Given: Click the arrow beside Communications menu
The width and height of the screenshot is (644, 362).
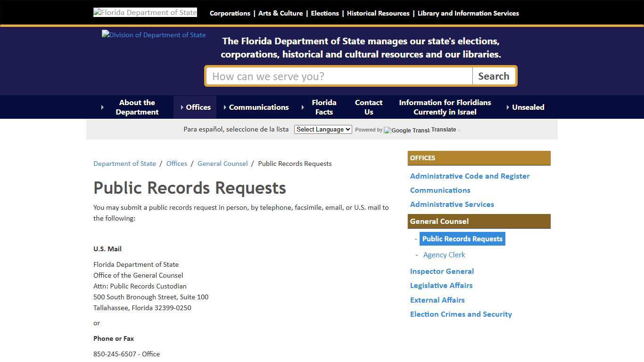Looking at the screenshot, I should pyautogui.click(x=225, y=107).
